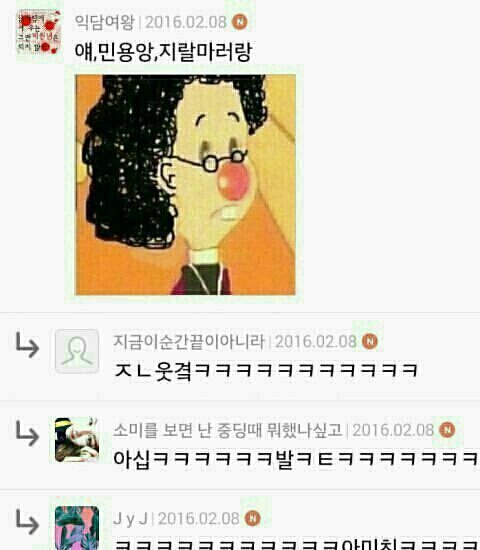Open 익담여왕's profile picture with red dots

click(39, 32)
